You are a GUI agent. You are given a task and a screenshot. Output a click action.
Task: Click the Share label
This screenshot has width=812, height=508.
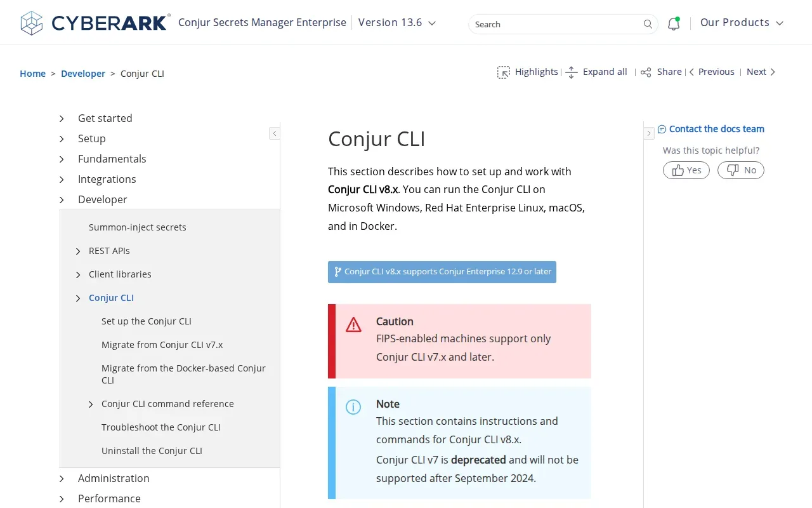(669, 72)
